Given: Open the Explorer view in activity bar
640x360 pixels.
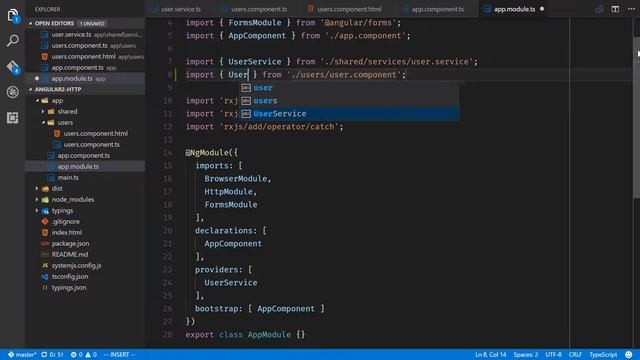Looking at the screenshot, I should point(13,16).
